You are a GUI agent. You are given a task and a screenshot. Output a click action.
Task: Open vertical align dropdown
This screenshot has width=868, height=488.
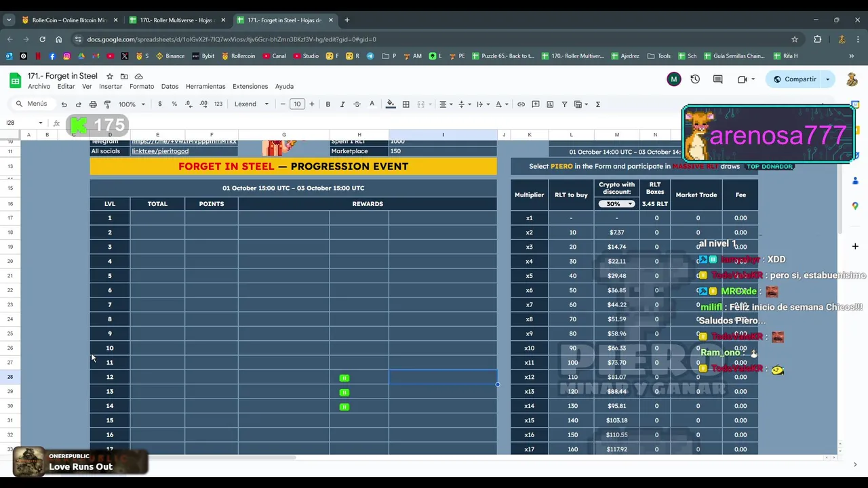[464, 104]
